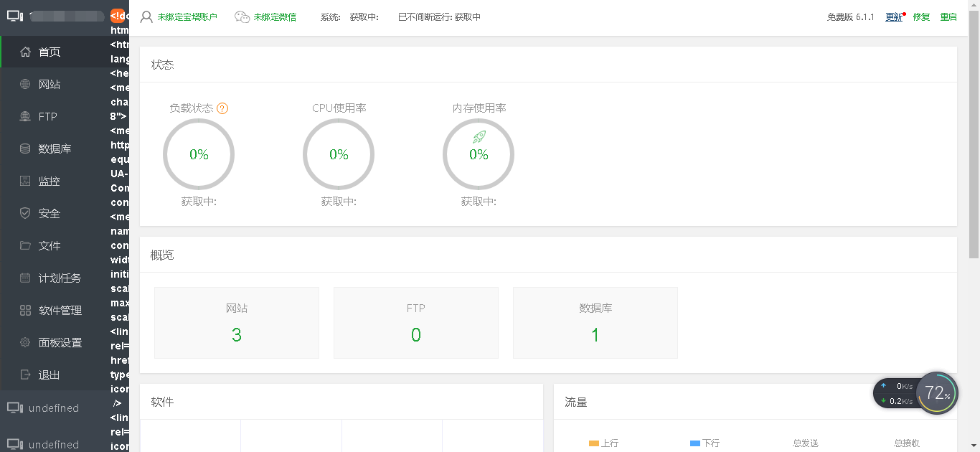Click the exit arrow icon beside 退出
The height and width of the screenshot is (452, 980).
(25, 375)
